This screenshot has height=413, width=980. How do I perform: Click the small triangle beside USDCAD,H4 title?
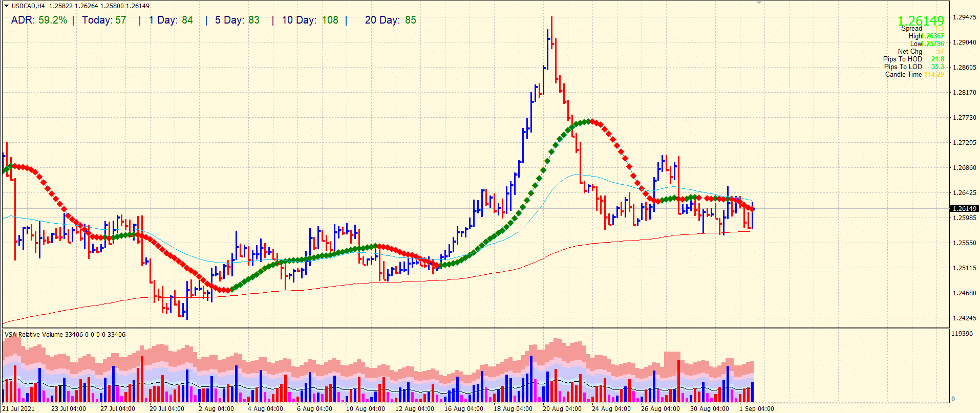[6, 6]
